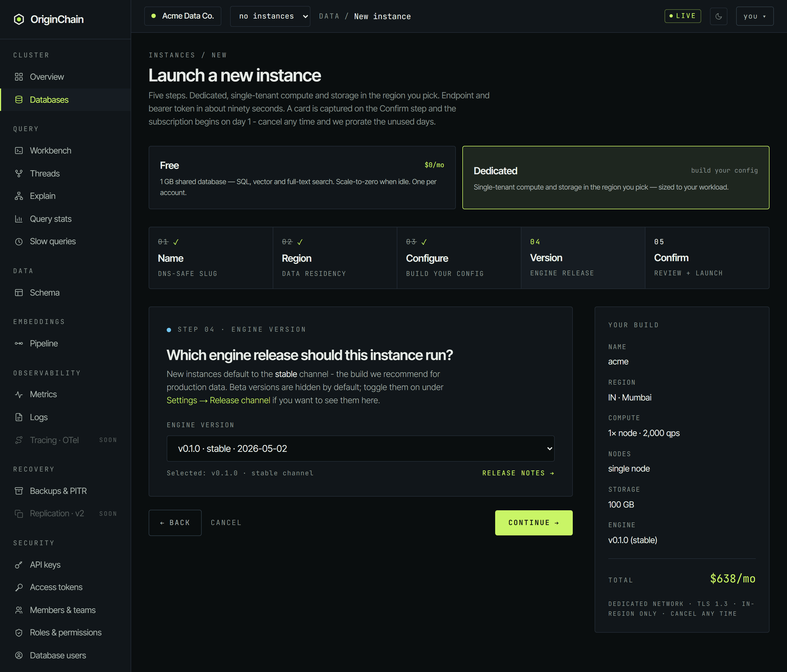
Task: Open the Release Notes link
Action: [518, 473]
